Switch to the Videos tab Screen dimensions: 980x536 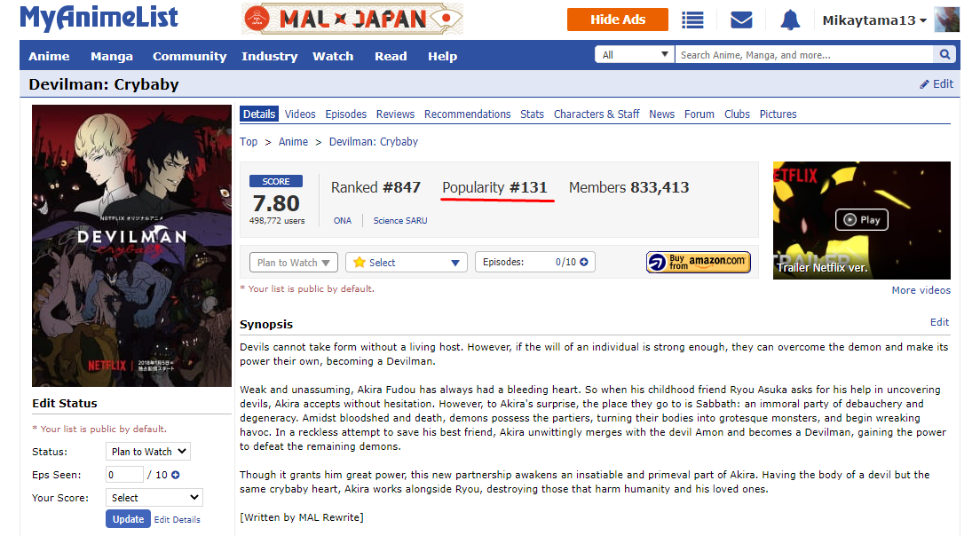pyautogui.click(x=300, y=114)
